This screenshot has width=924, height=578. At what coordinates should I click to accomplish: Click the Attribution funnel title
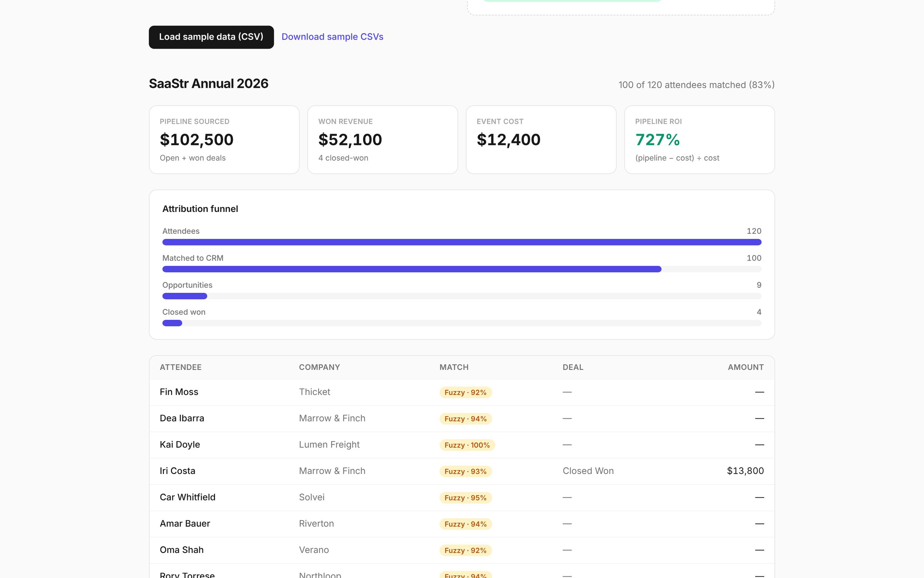[x=200, y=209]
